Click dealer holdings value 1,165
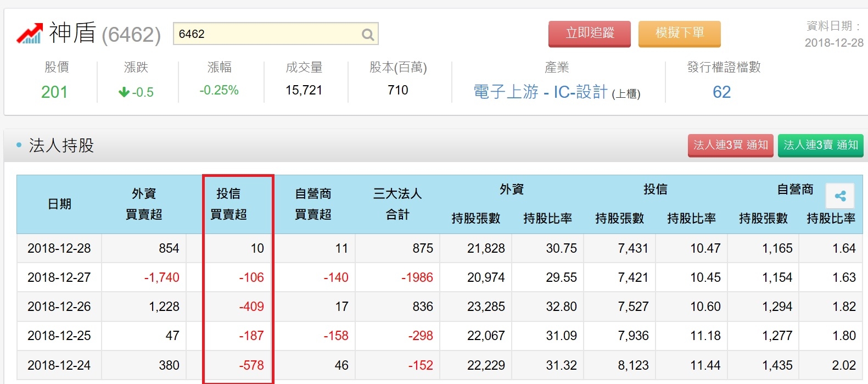The height and width of the screenshot is (384, 868). (x=777, y=248)
